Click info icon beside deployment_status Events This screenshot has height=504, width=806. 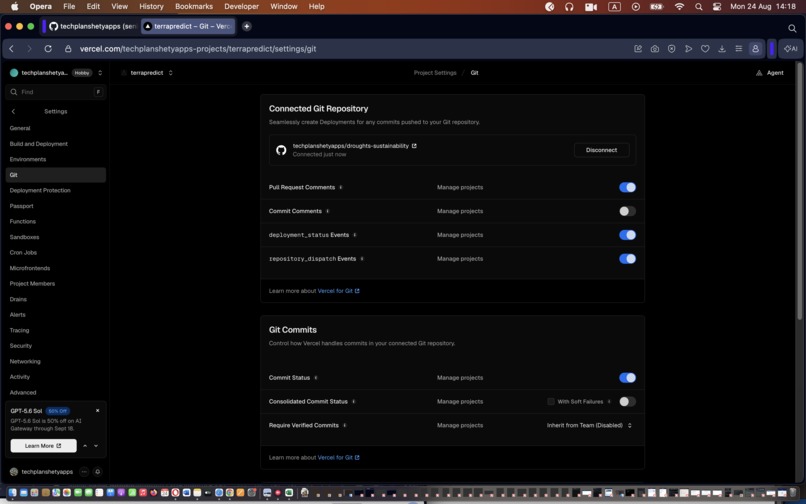click(x=355, y=235)
